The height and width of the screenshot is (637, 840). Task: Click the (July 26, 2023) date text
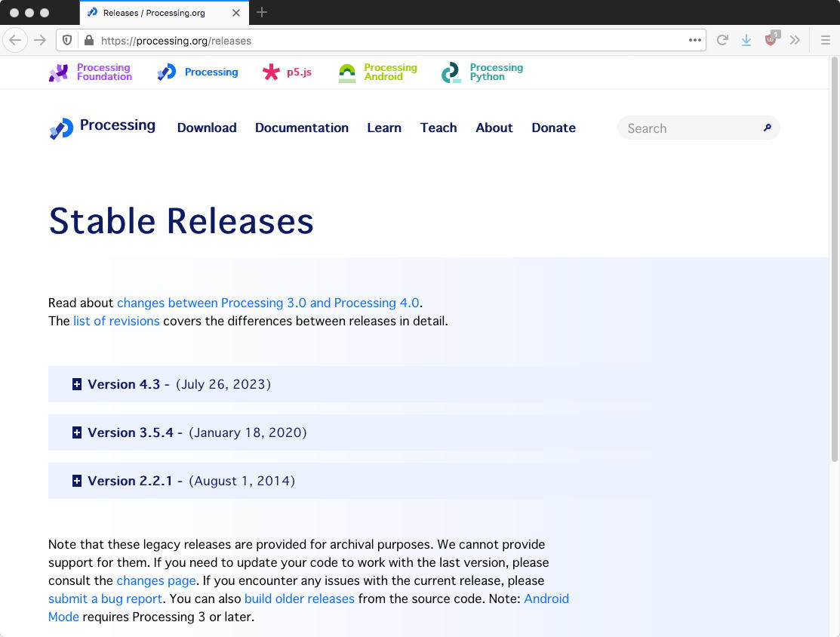pos(223,384)
